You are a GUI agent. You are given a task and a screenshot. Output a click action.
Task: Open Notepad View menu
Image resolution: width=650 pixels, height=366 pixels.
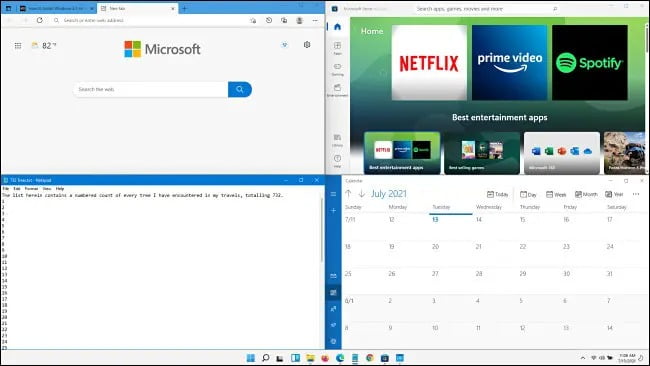click(x=47, y=188)
